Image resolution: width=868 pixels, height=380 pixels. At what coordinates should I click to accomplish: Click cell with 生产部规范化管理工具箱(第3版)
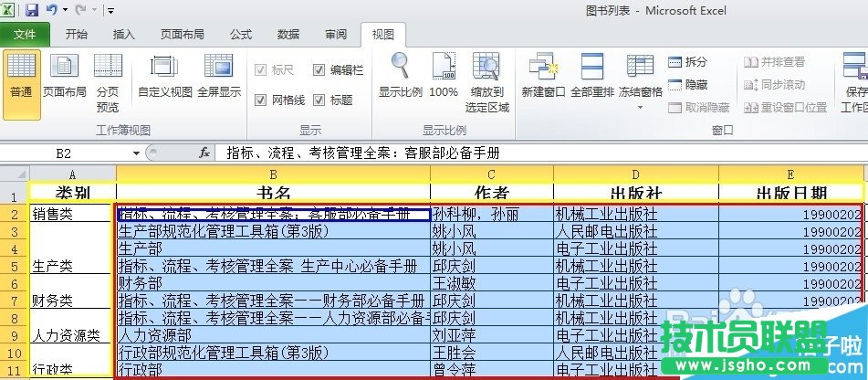(x=274, y=231)
